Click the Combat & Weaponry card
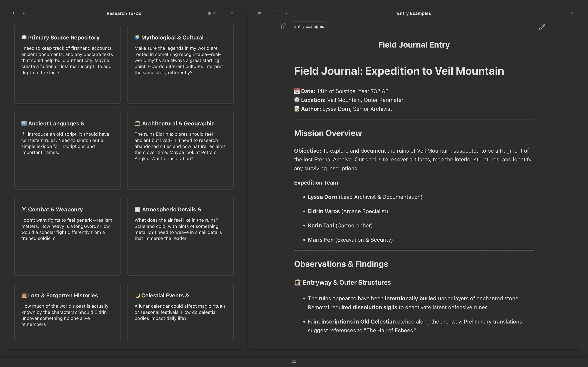 click(67, 236)
